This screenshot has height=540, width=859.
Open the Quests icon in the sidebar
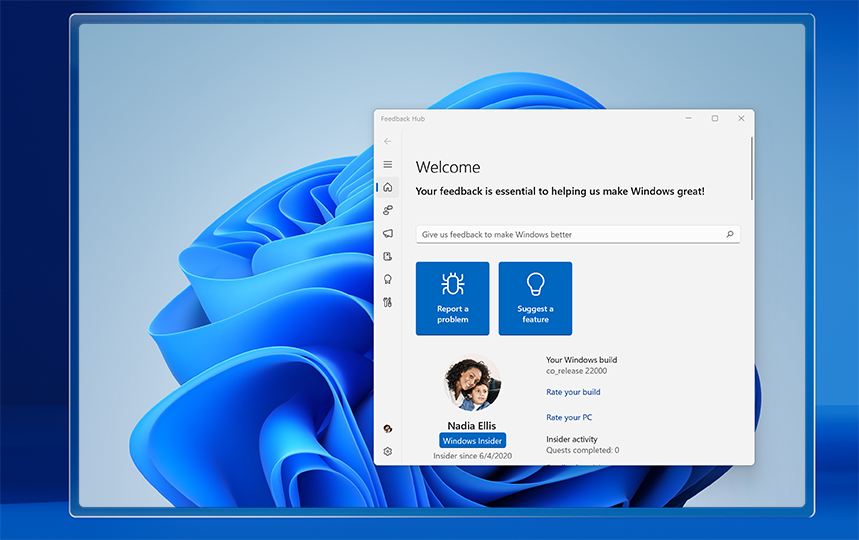click(388, 256)
